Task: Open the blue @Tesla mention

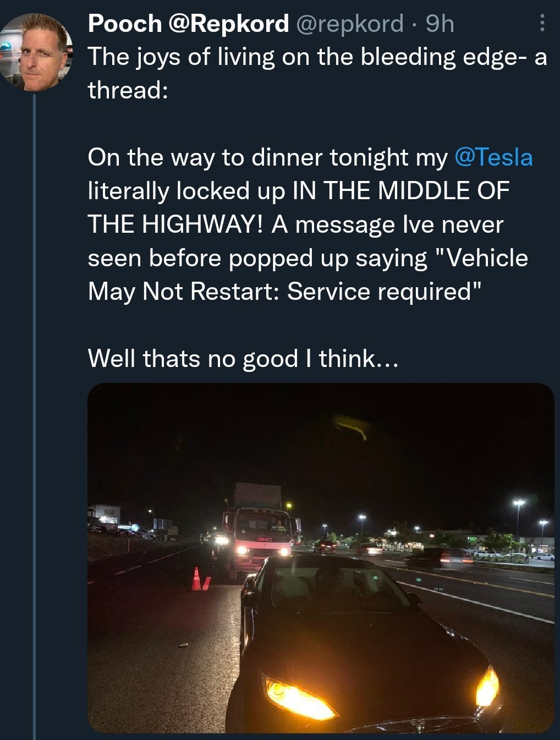Action: (493, 157)
